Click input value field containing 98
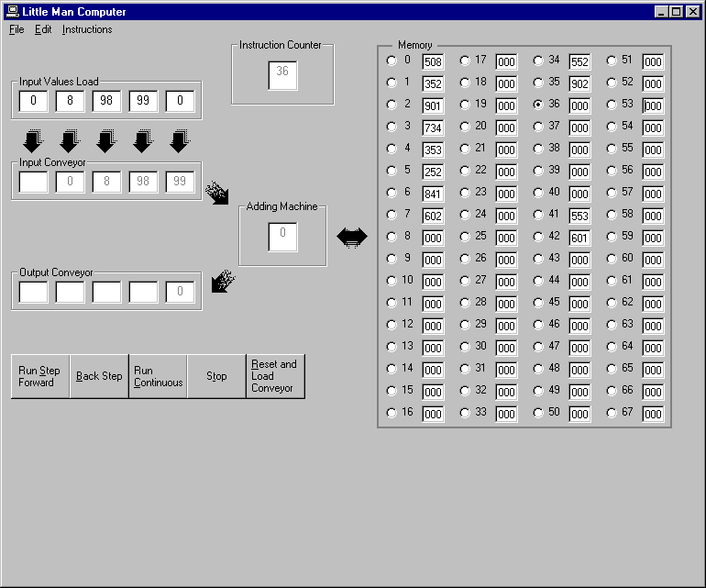 tap(106, 101)
